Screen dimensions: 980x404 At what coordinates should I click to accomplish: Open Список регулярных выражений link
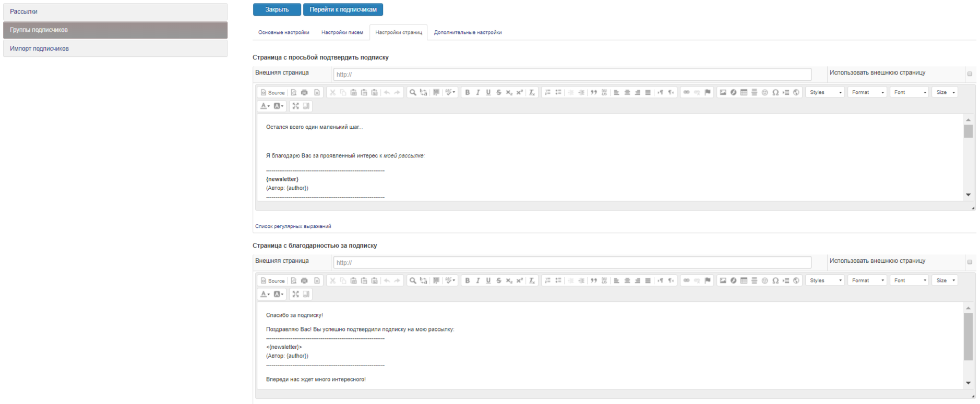[x=293, y=226]
